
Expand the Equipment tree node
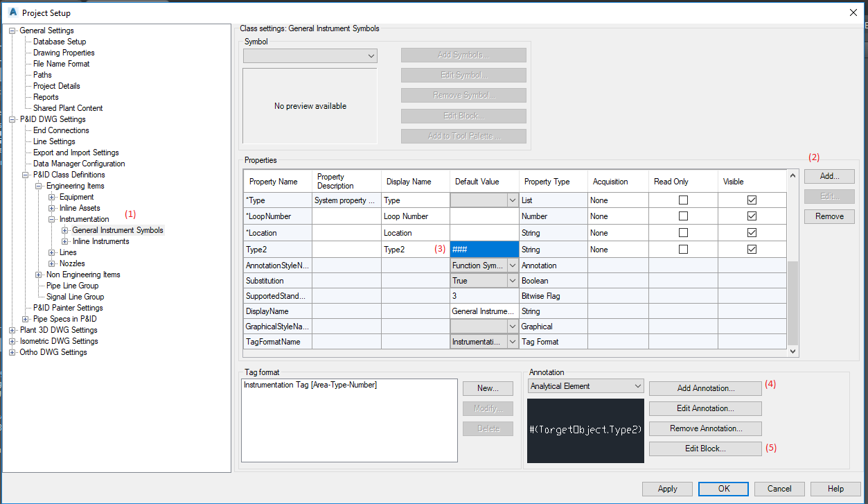(53, 196)
